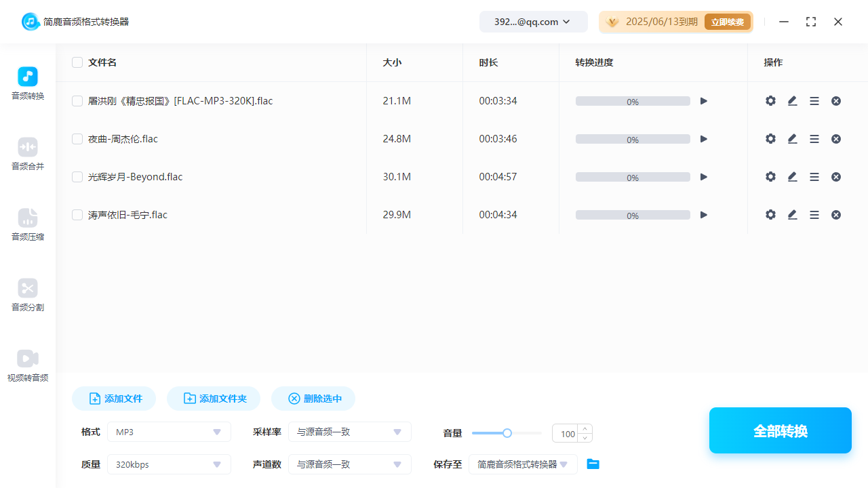
Task: Click the 添加文件 button
Action: 113,399
